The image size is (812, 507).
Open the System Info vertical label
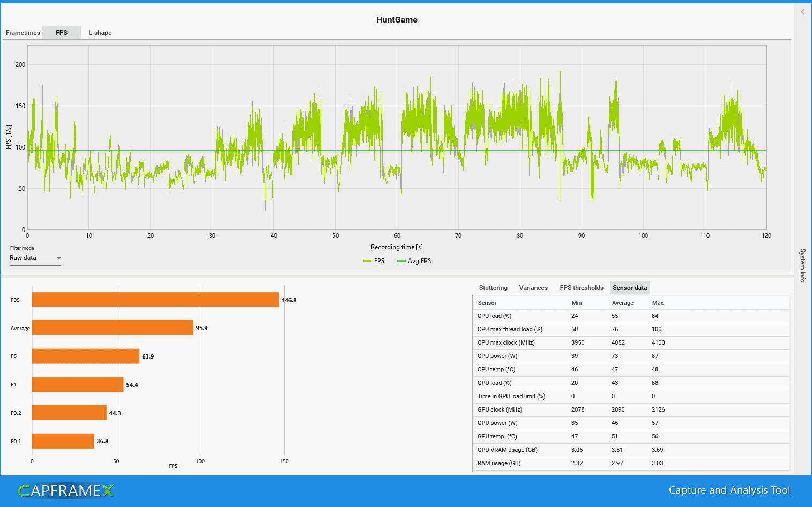(802, 265)
